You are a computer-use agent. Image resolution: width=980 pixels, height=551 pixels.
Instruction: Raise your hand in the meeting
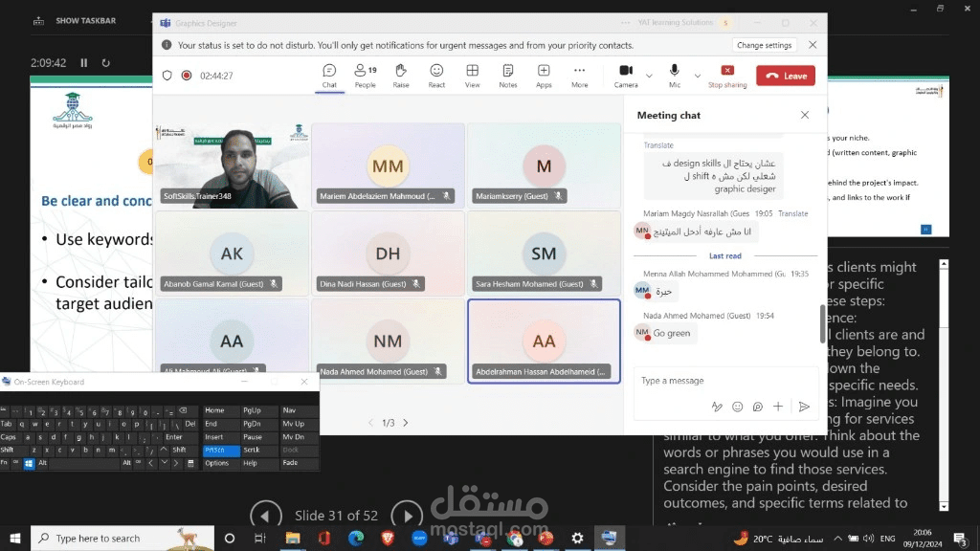(401, 76)
